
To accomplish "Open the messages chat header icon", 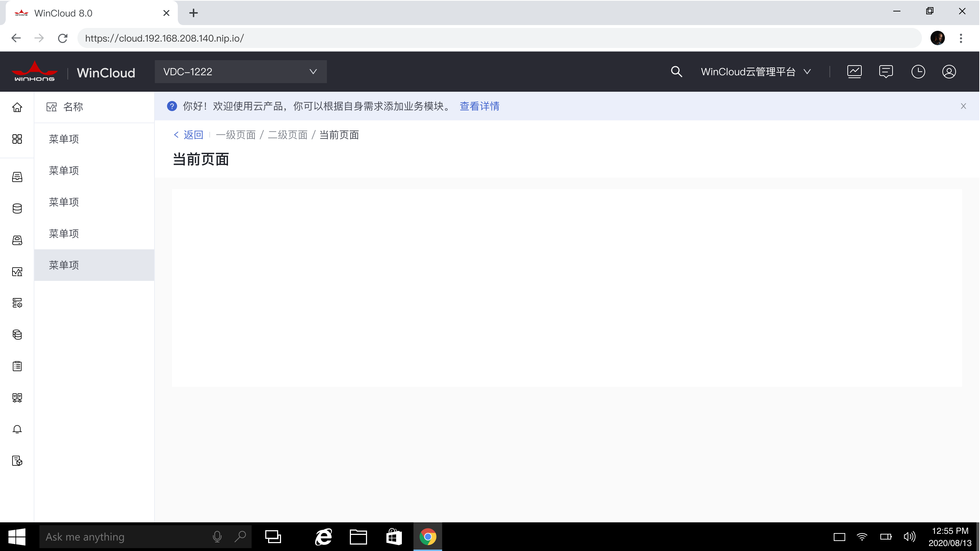I will [886, 72].
